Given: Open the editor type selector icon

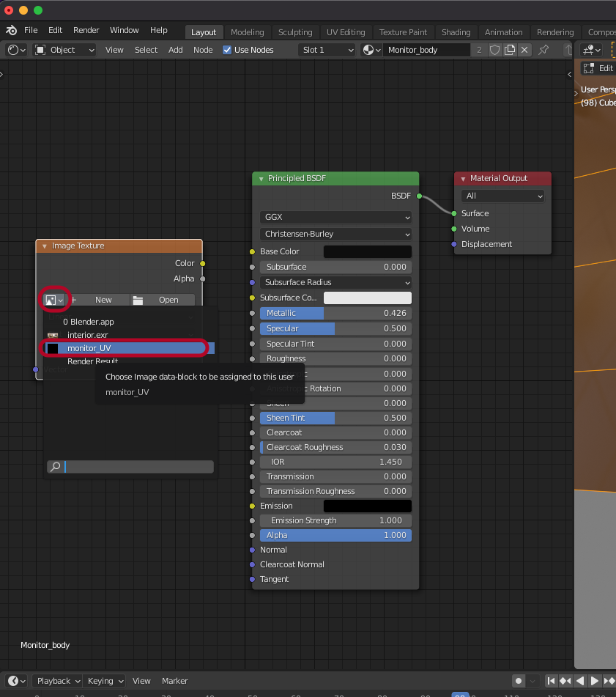Looking at the screenshot, I should pyautogui.click(x=17, y=50).
